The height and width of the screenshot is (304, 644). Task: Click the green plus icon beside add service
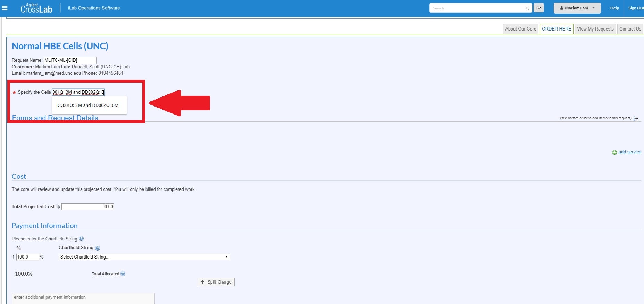[x=614, y=152]
